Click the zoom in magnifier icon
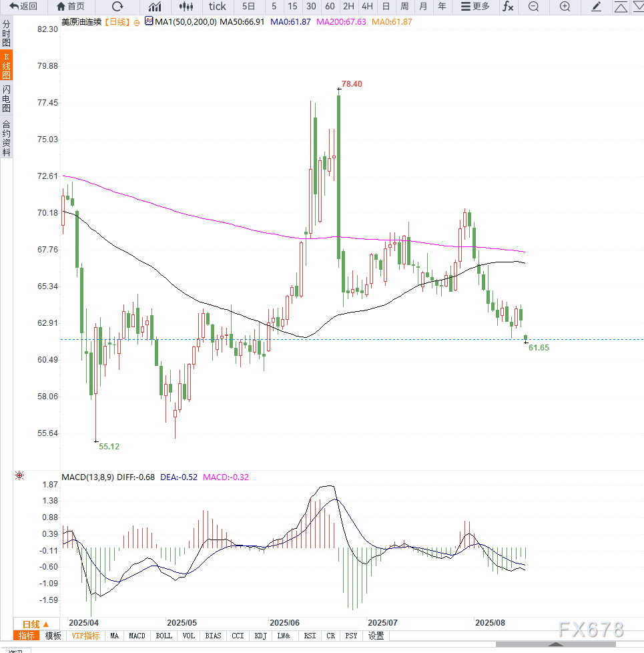644x653 pixels. (565, 7)
